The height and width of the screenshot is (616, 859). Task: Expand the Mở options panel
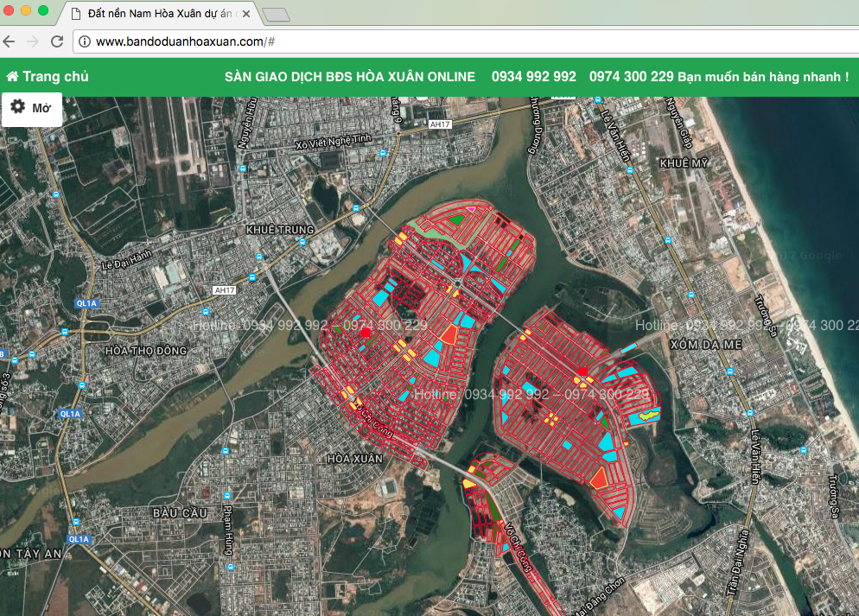coord(41,108)
